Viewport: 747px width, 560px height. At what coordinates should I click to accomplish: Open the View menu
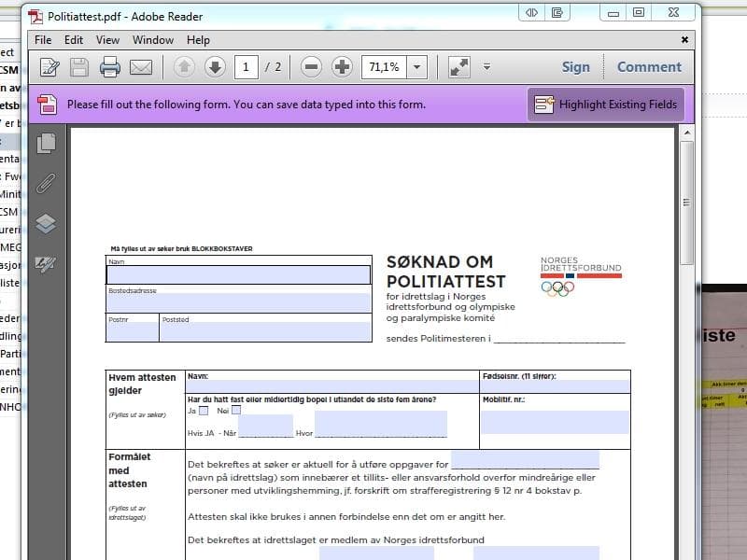107,40
